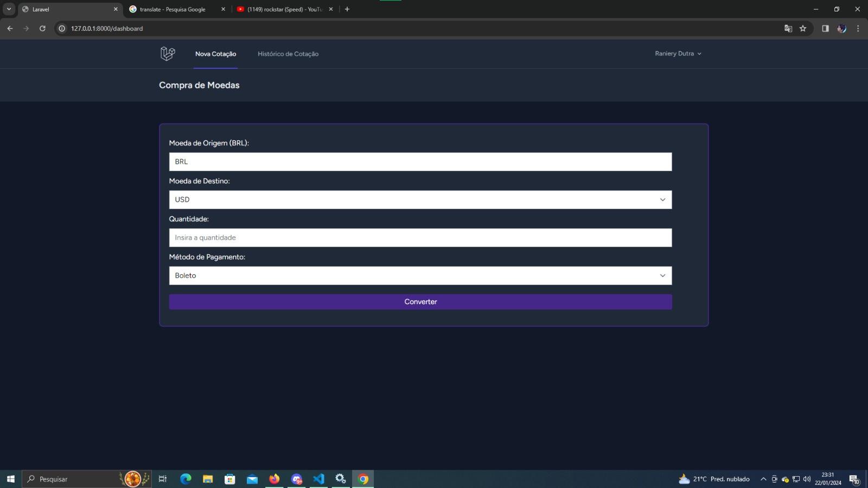The height and width of the screenshot is (488, 868).
Task: Open Chrome three-dot menu
Action: (x=858, y=28)
